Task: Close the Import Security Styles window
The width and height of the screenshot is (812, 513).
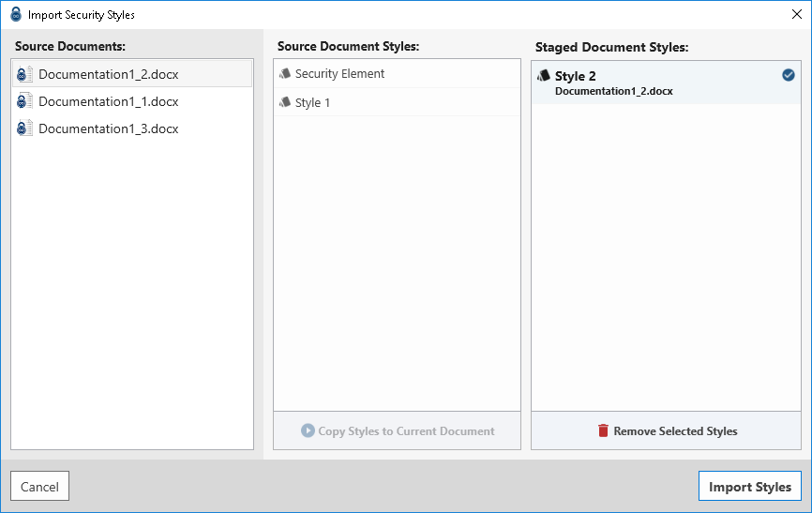Action: click(796, 15)
